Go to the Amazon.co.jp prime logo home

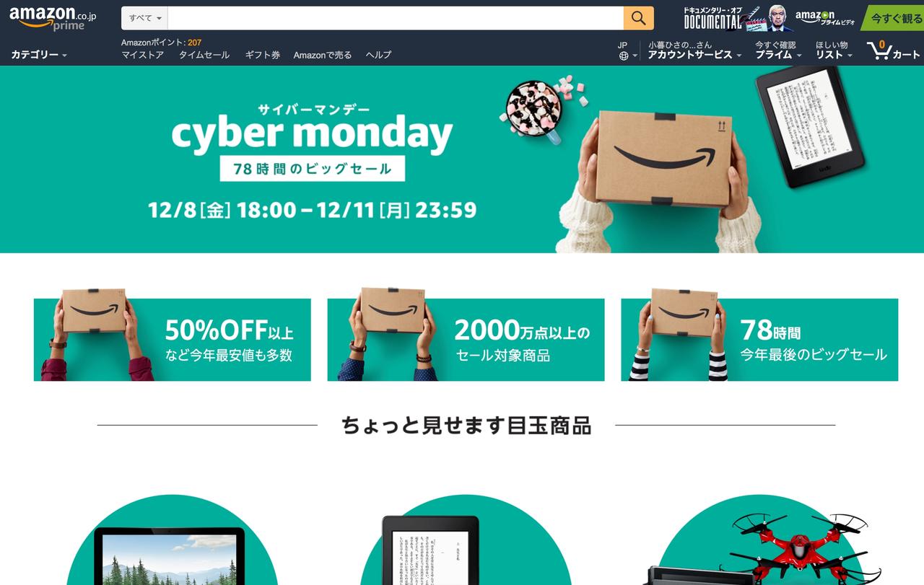click(x=53, y=18)
